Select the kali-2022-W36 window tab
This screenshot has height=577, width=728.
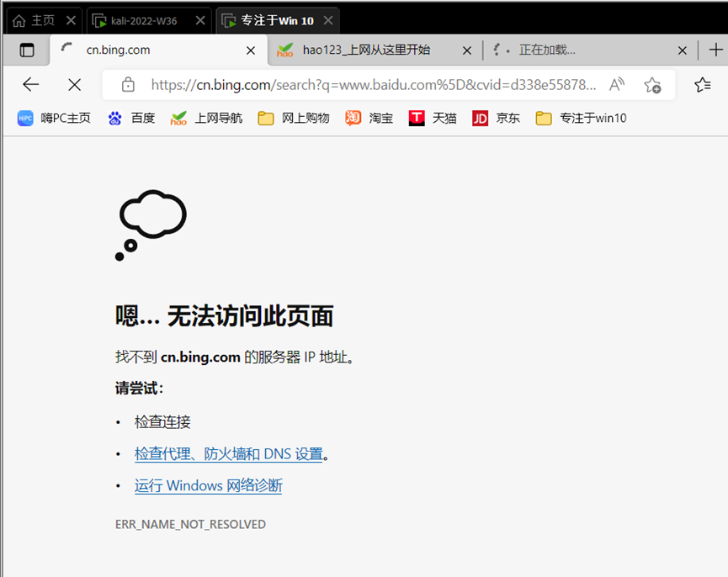[143, 19]
